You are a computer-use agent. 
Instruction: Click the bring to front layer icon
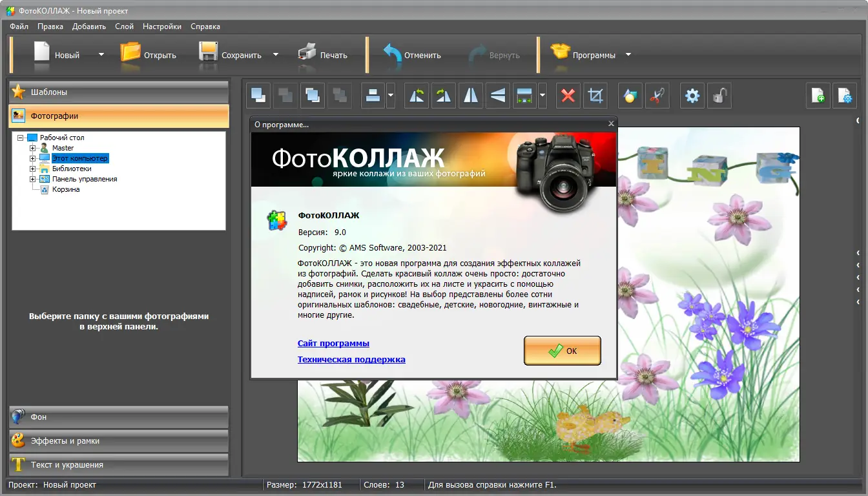tap(258, 96)
